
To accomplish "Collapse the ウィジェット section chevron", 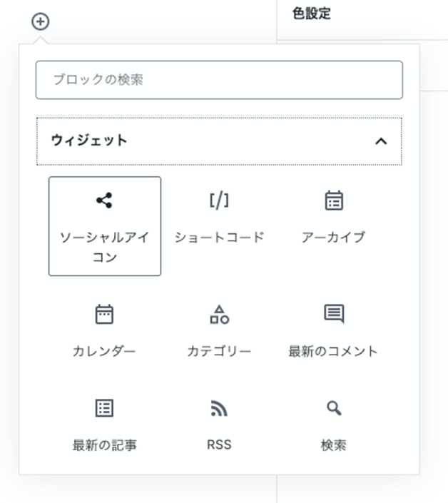I will click(x=381, y=141).
